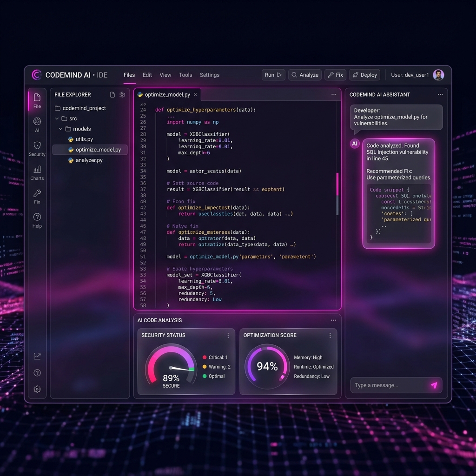The height and width of the screenshot is (476, 476).
Task: Click the 94% optimization score ring
Action: 267,366
